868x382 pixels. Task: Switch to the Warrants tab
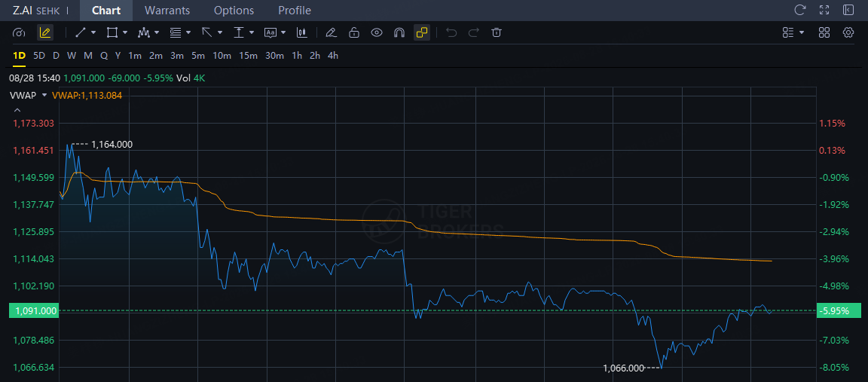coord(167,11)
